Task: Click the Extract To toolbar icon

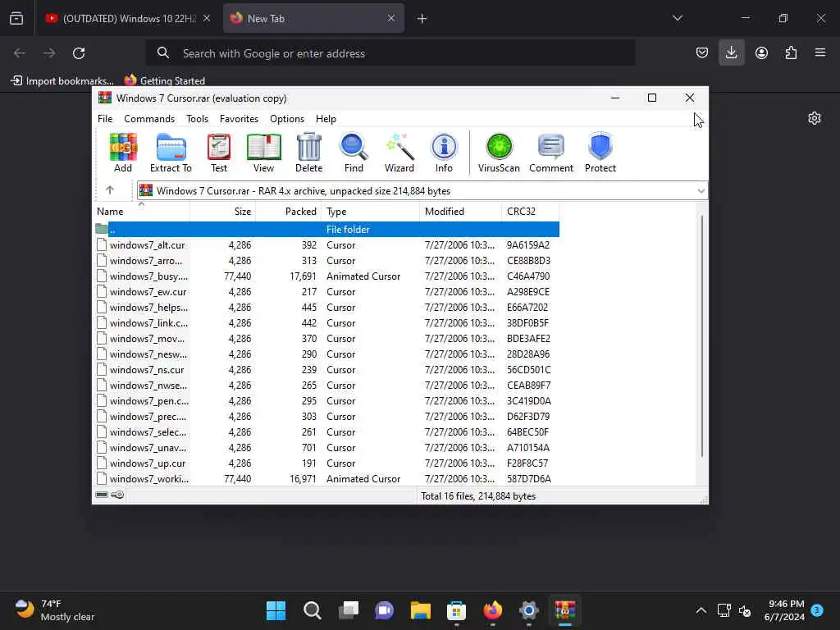Action: pos(171,153)
